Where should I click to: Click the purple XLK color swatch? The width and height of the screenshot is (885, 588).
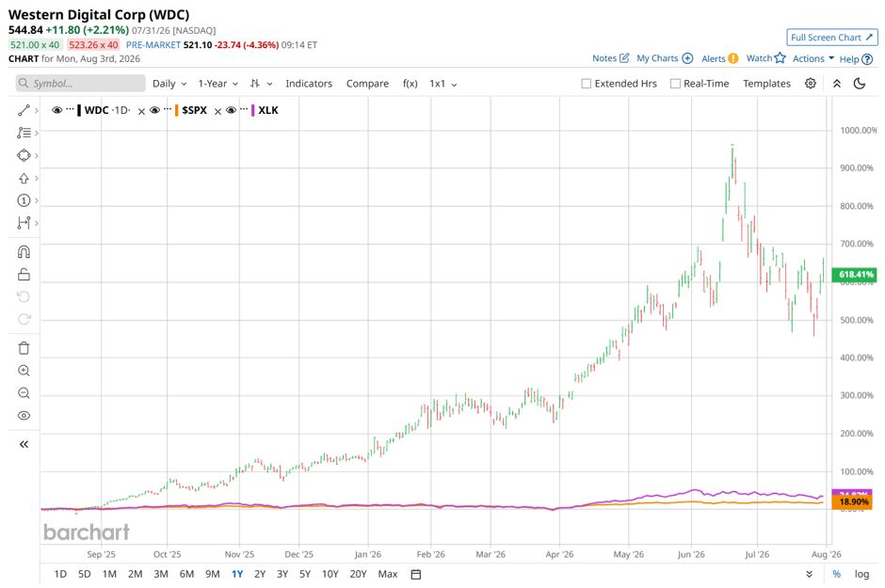253,110
